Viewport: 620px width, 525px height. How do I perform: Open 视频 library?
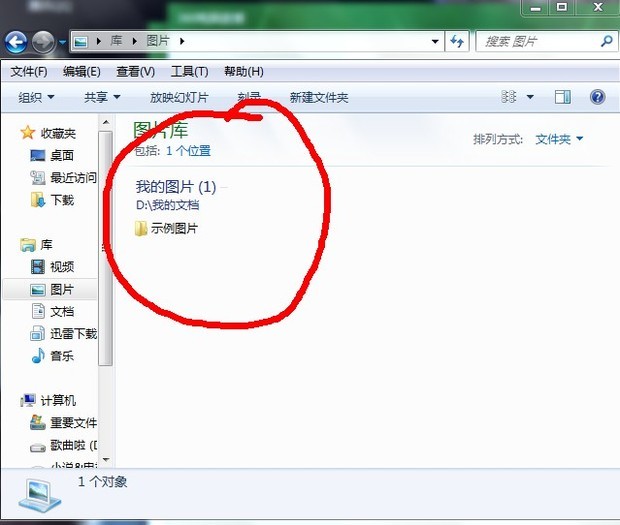click(62, 267)
